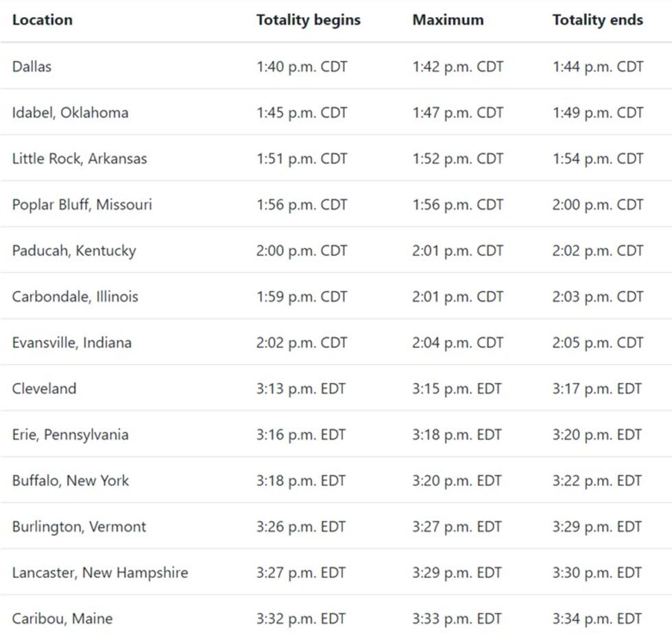This screenshot has height=638, width=672.
Task: Select Little Rock, Arkansas in the table
Action: point(79,158)
